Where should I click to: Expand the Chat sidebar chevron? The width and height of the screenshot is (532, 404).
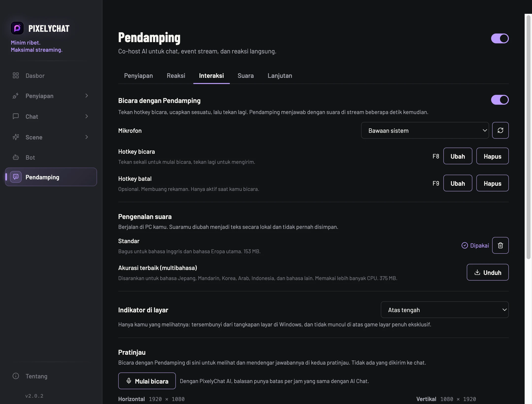(86, 116)
